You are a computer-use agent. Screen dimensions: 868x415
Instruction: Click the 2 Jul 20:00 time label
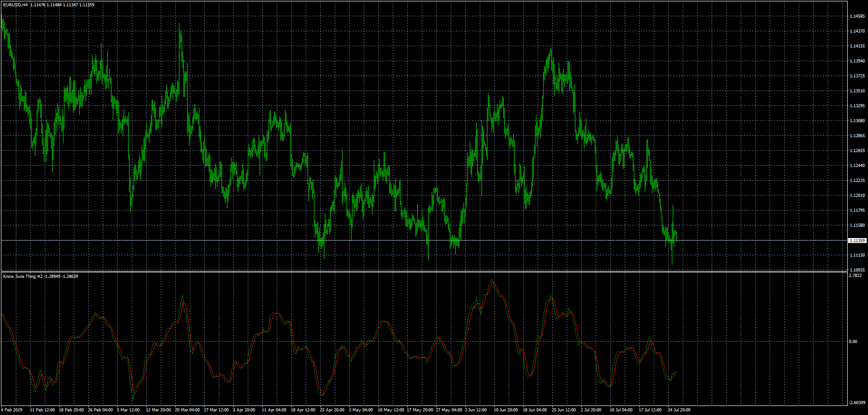pos(591,410)
